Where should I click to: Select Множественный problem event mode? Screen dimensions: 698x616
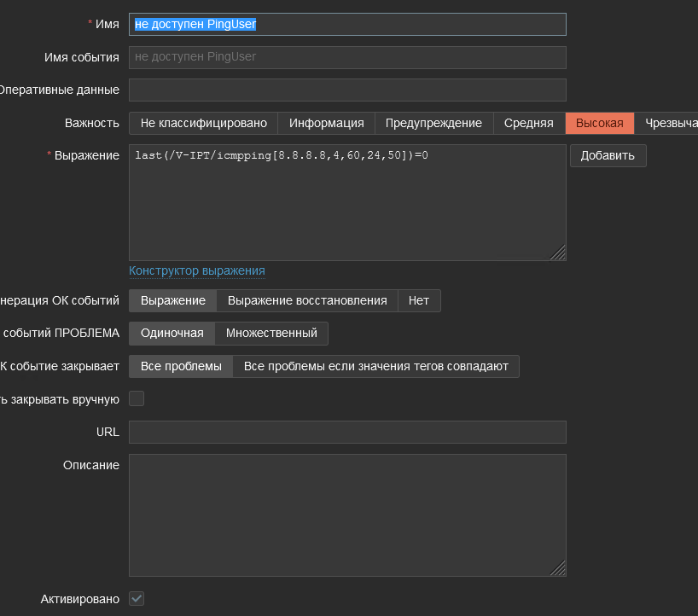[271, 334]
